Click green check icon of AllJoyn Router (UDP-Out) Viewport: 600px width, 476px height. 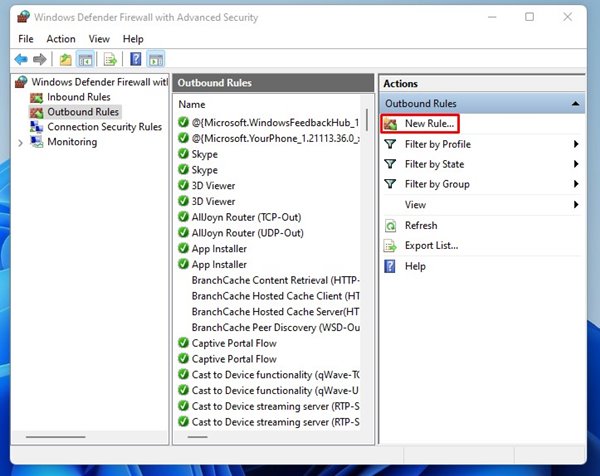(x=183, y=232)
